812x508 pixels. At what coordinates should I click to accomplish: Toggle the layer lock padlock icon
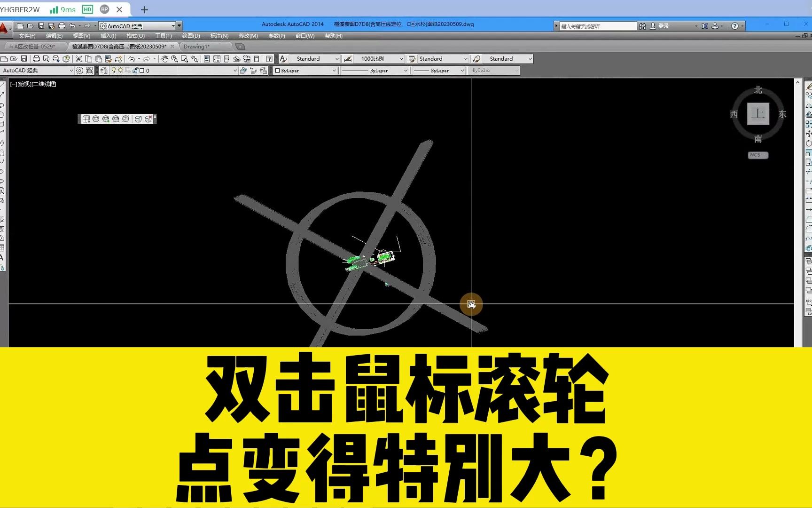135,71
